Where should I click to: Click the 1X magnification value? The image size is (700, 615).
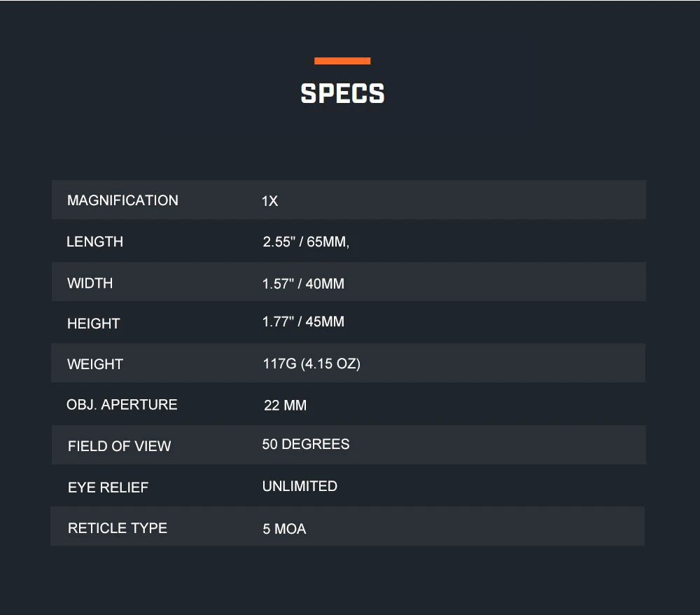click(x=270, y=201)
